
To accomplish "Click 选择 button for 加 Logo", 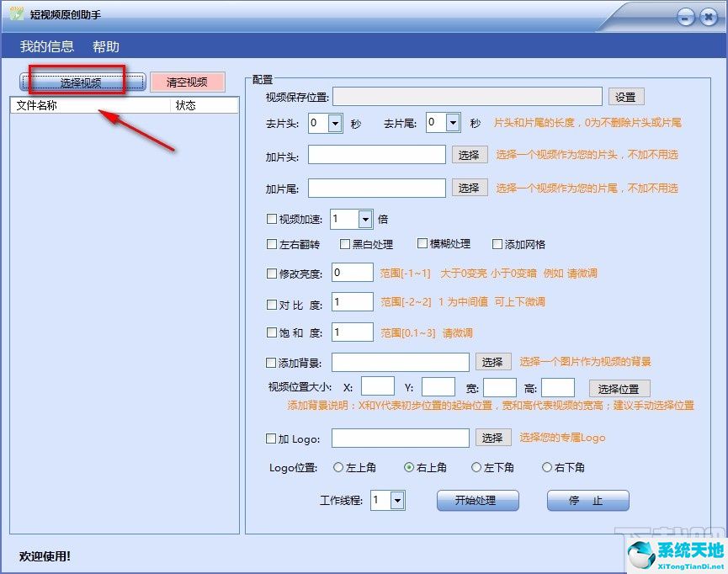I will coord(493,438).
